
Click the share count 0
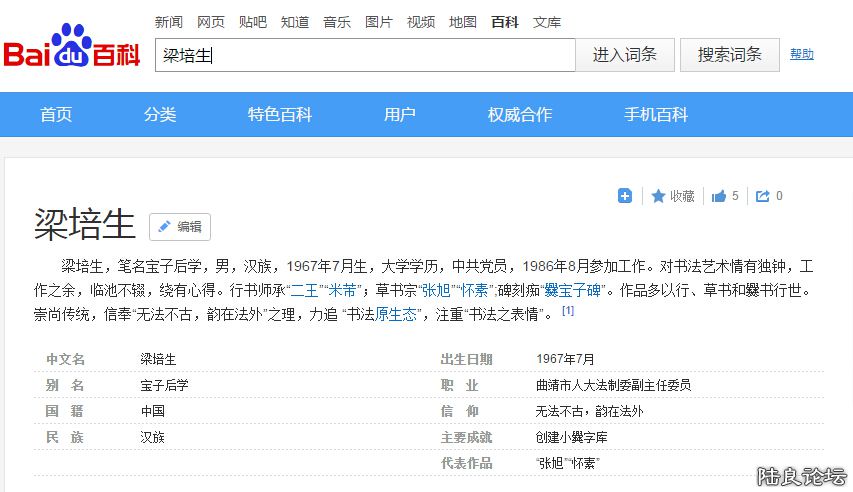point(779,196)
